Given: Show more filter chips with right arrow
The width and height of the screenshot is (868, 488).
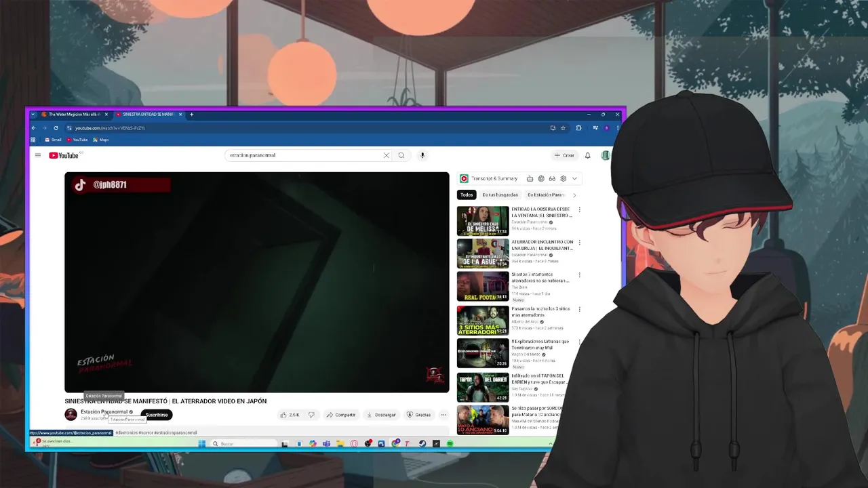Looking at the screenshot, I should [574, 195].
